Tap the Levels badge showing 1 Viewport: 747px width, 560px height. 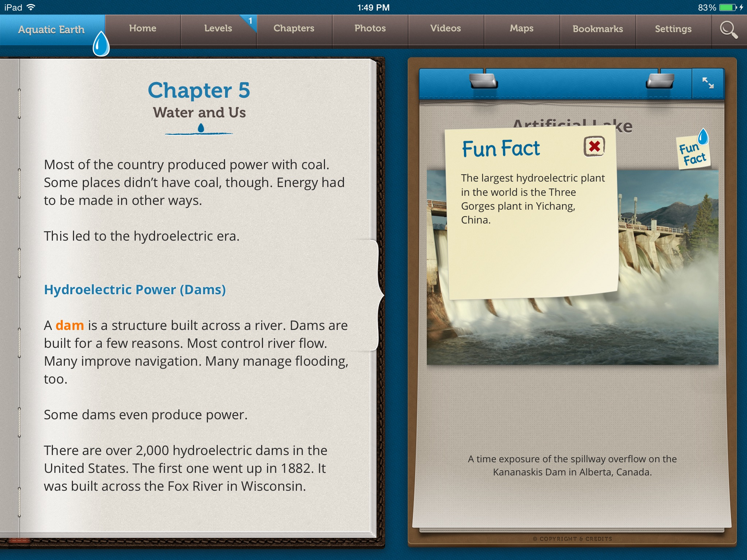(250, 21)
